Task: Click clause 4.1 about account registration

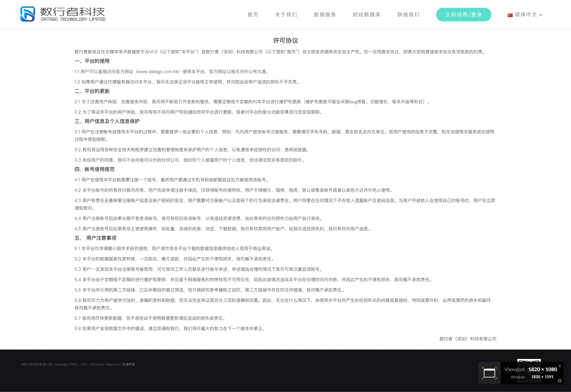Action: pos(172,180)
